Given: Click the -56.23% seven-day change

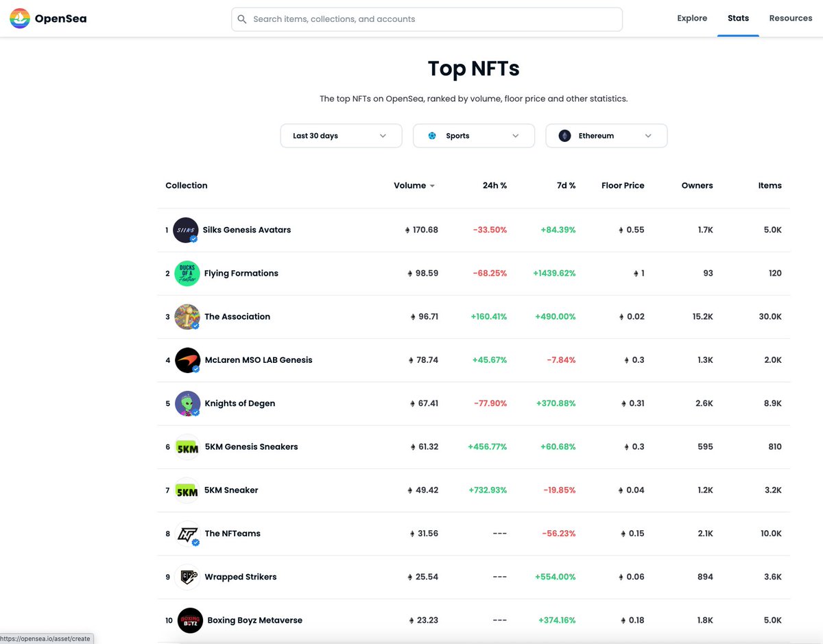Looking at the screenshot, I should tap(559, 533).
